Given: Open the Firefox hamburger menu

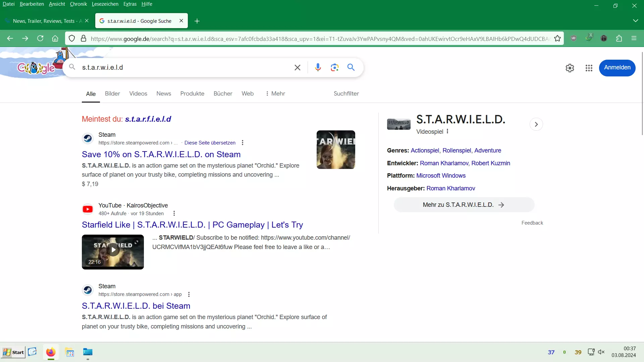Looking at the screenshot, I should point(634,39).
